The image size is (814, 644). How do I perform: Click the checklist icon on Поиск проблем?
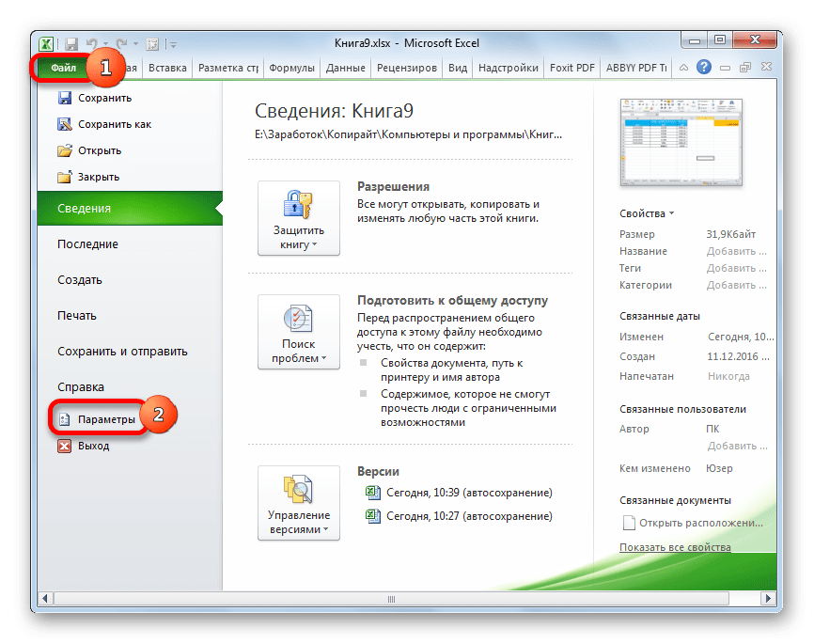pyautogui.click(x=298, y=319)
